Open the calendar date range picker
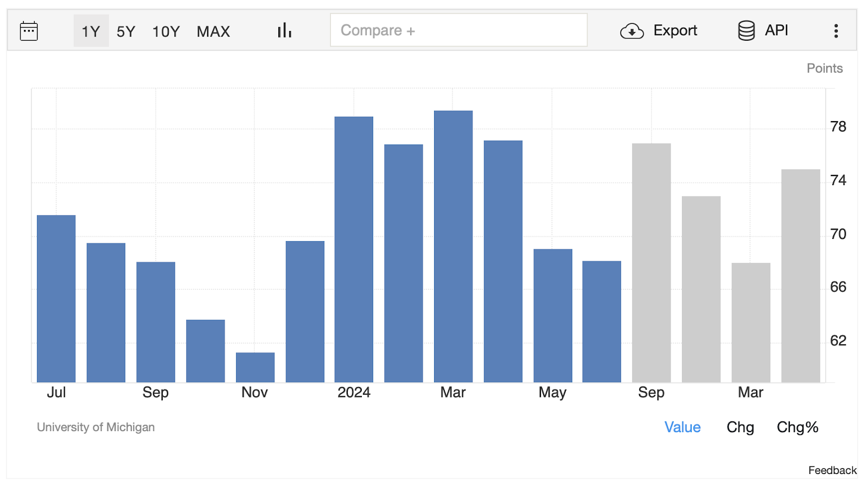Image resolution: width=868 pixels, height=480 pixels. pyautogui.click(x=29, y=31)
